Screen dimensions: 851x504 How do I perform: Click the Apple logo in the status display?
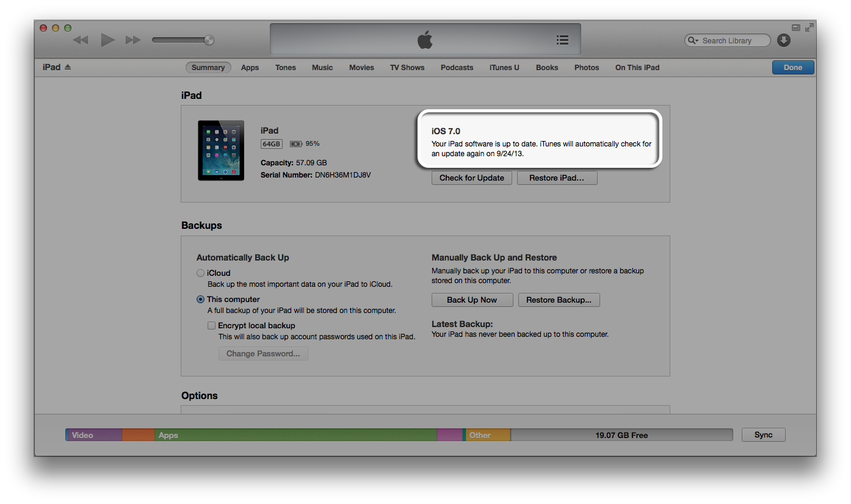[425, 39]
